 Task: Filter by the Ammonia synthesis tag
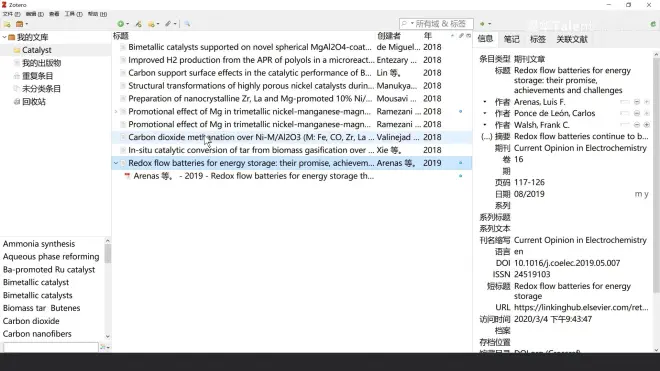(39, 244)
